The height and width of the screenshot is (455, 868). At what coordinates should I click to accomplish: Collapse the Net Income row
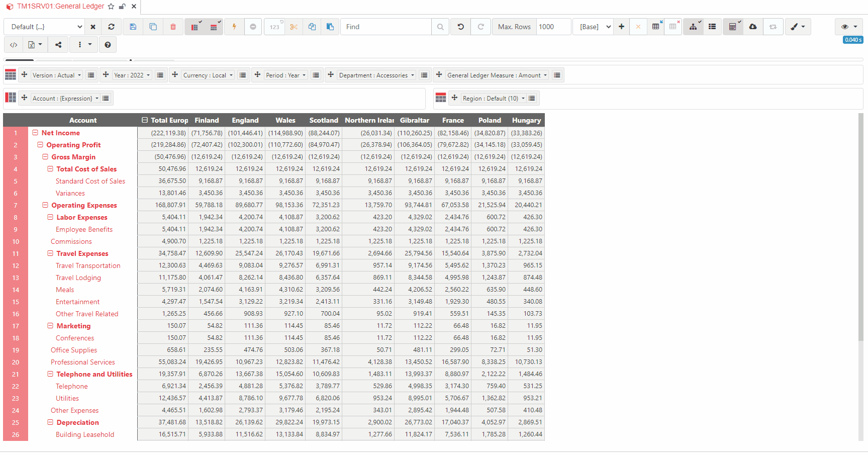[35, 133]
